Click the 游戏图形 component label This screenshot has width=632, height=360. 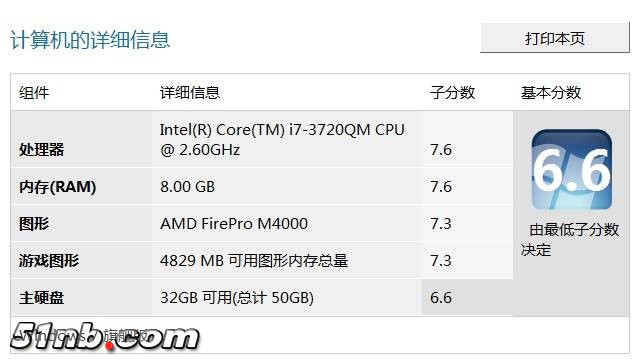tap(49, 260)
